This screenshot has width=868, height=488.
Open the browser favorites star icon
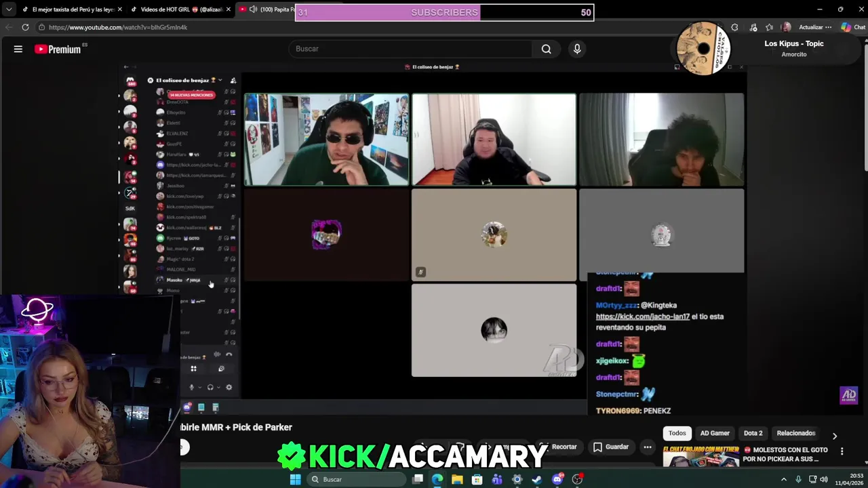click(770, 27)
